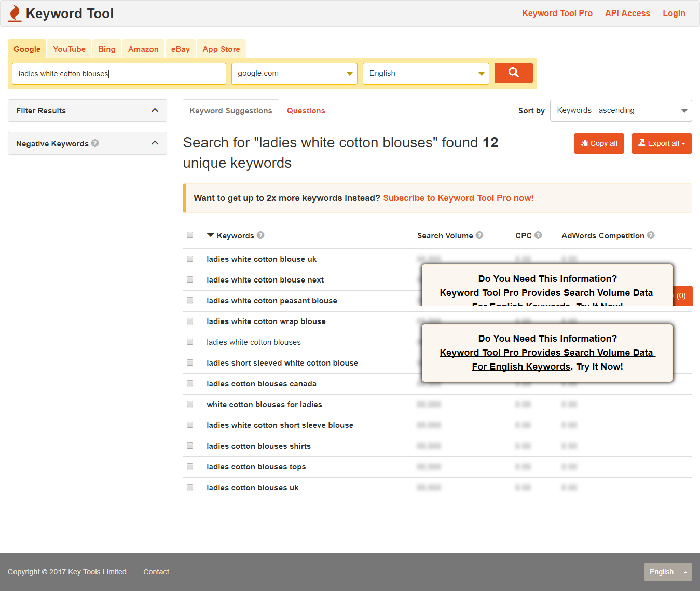700x591 pixels.
Task: Open the google.com domain dropdown
Action: 294,74
